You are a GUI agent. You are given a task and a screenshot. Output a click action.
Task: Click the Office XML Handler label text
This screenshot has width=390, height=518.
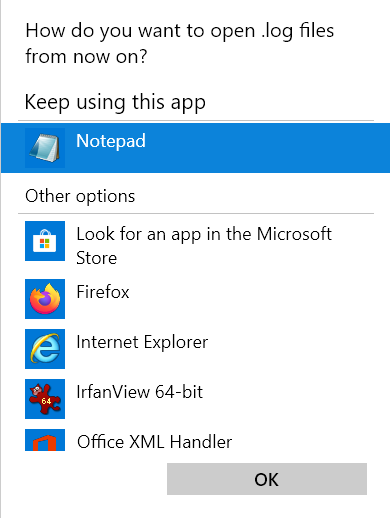(x=154, y=442)
